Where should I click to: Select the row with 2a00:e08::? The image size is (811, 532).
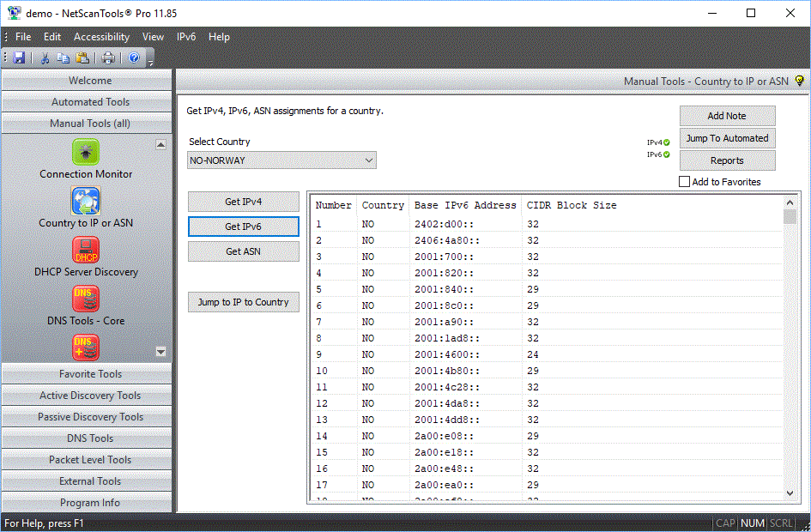tap(548, 436)
